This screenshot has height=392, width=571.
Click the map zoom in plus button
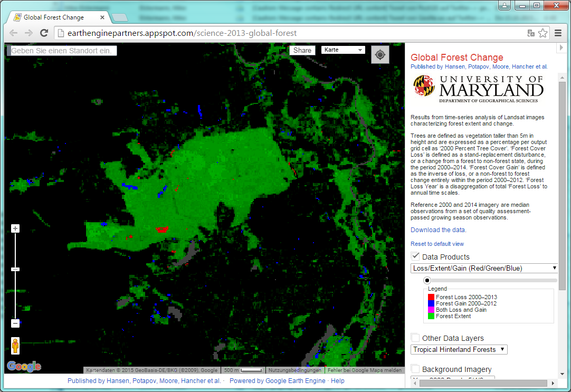pyautogui.click(x=15, y=228)
